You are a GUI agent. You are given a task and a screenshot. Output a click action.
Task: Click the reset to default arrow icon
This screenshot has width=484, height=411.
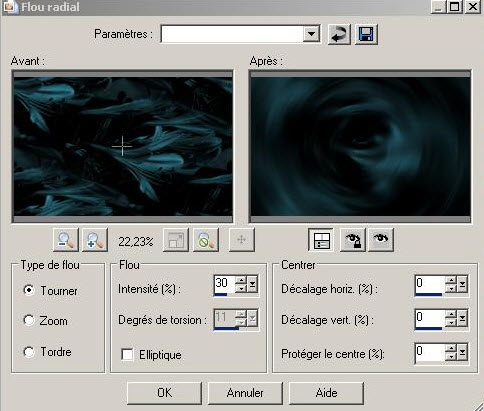tap(339, 34)
